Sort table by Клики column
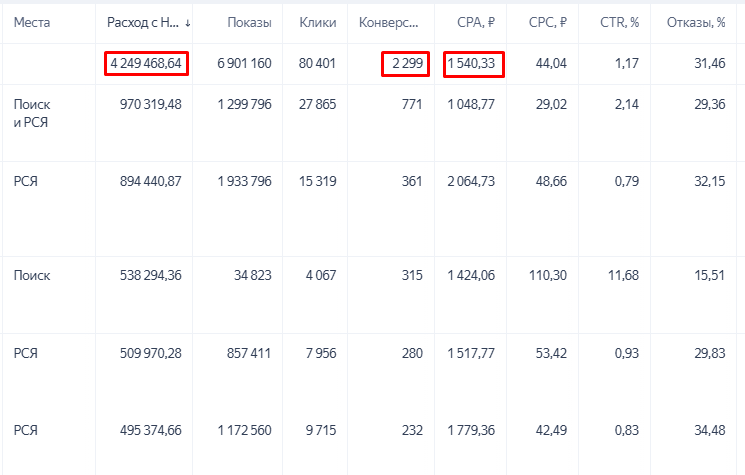Viewport: 745px width, 475px height. [x=318, y=22]
